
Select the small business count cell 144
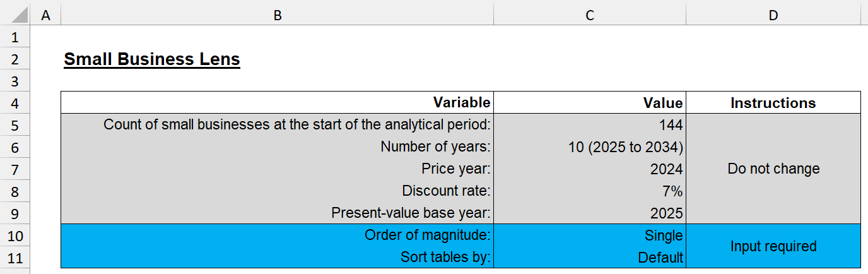671,125
